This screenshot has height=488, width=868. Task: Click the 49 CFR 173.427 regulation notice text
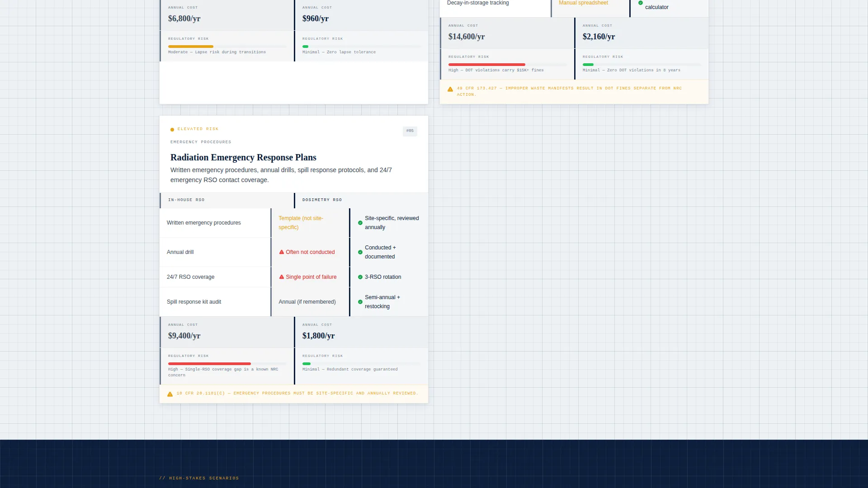[569, 92]
